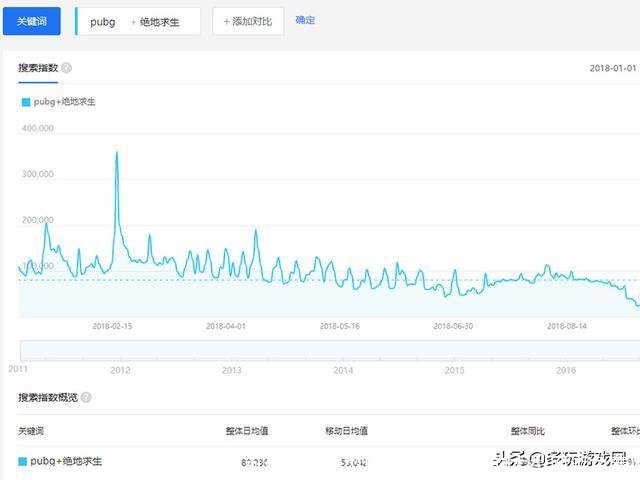The image size is (640, 480).
Task: Click the help icon next to 搜索指数概览
Action: (x=86, y=397)
